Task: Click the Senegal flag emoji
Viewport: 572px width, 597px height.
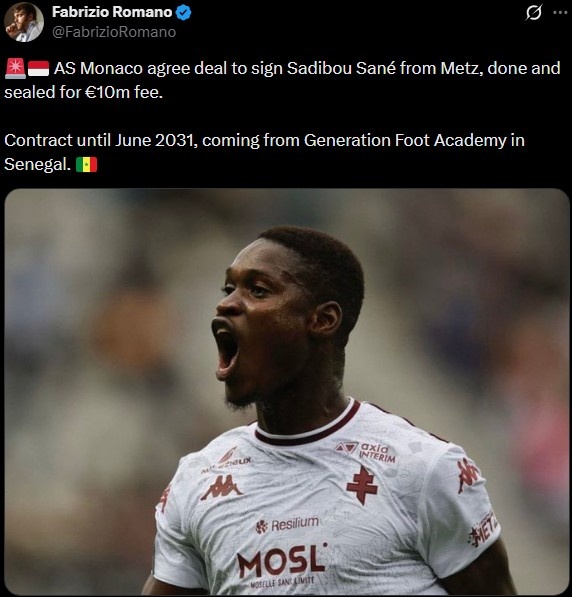Action: tap(86, 165)
